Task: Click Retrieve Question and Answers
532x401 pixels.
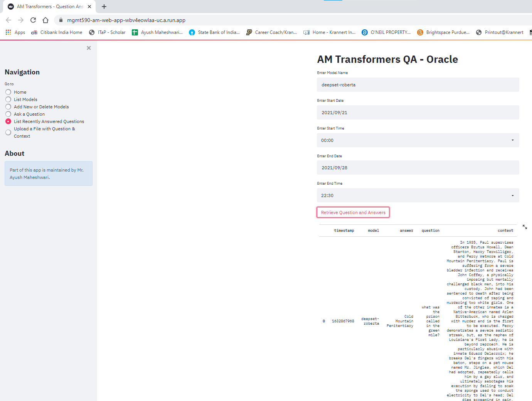Action: 353,212
